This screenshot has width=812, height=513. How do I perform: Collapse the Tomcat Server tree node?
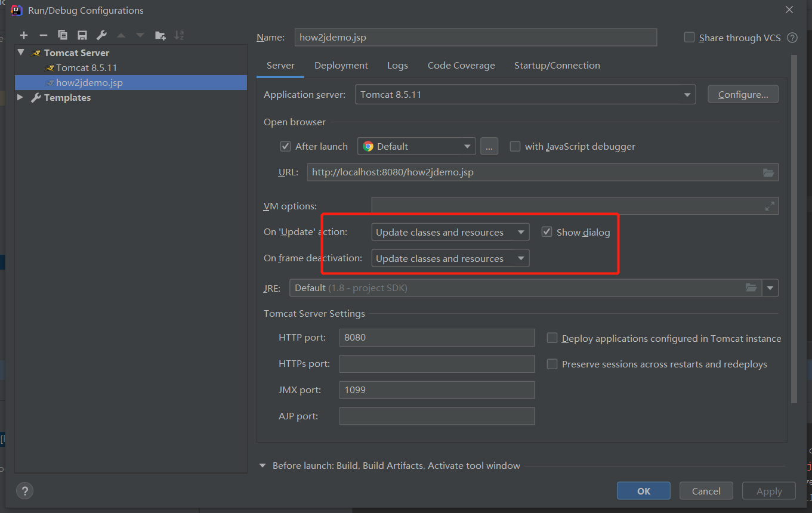click(21, 52)
